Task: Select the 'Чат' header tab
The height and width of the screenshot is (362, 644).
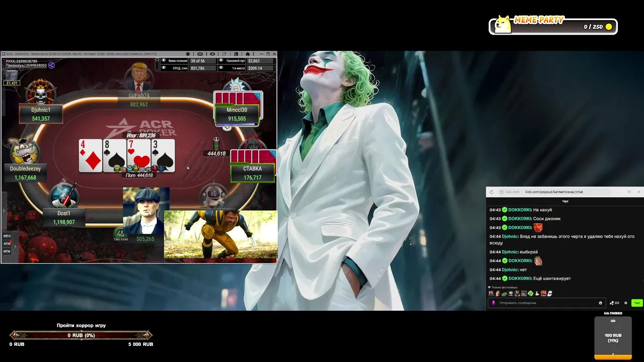Action: click(x=565, y=201)
